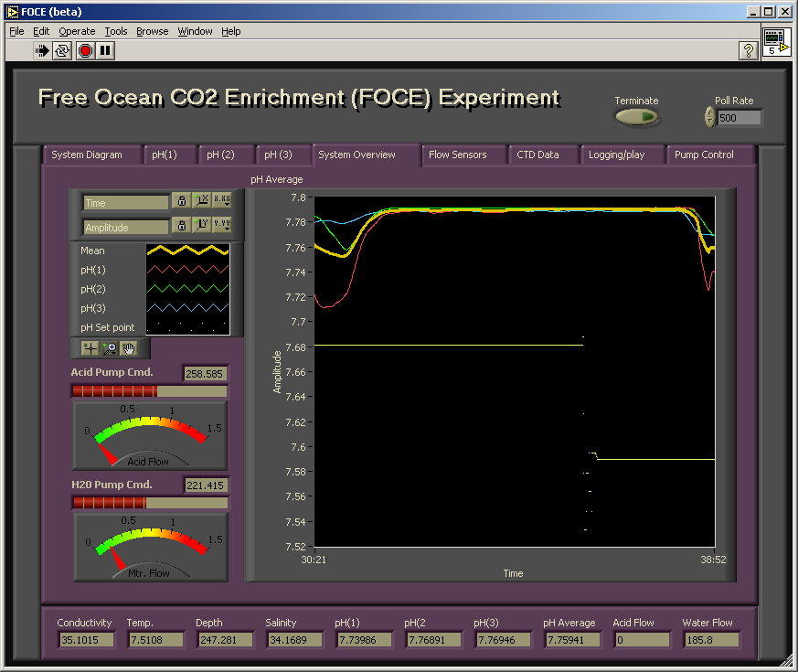Image resolution: width=798 pixels, height=672 pixels.
Task: Click the pH Set point legend sample
Action: 187,326
